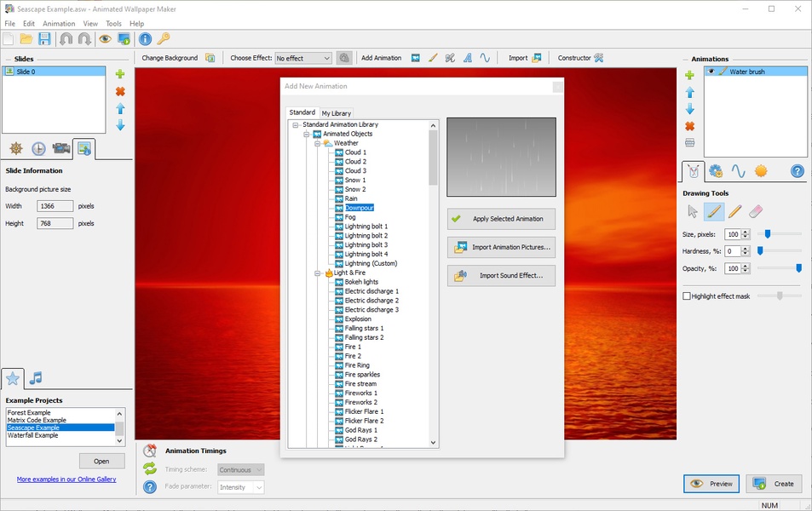Open the Choose Effect dropdown
812x511 pixels.
[302, 58]
